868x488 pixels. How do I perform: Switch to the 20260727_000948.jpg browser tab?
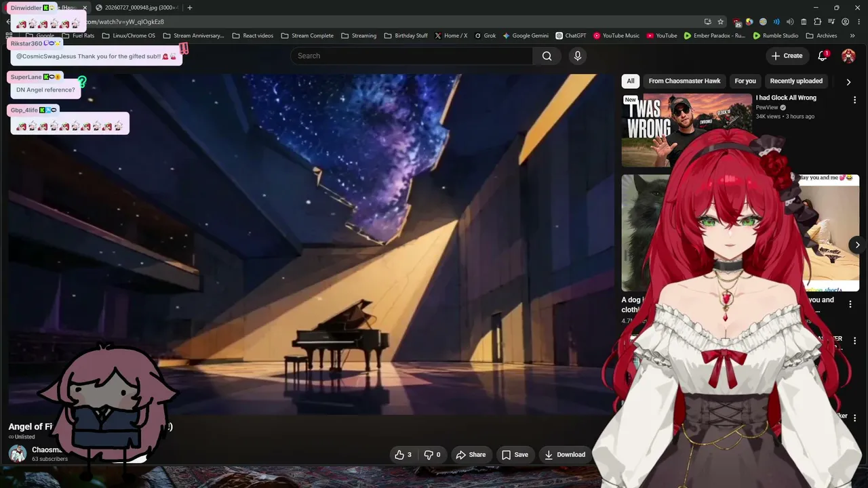[x=136, y=7]
